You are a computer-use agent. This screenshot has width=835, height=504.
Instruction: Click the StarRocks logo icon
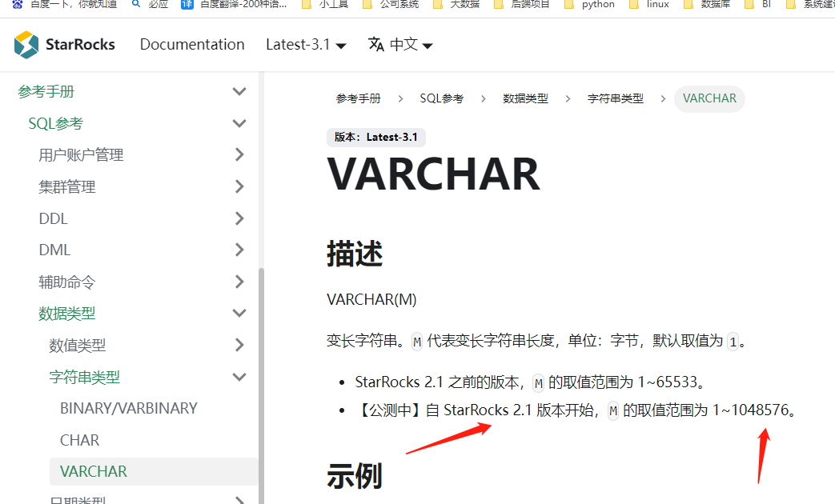tap(26, 45)
